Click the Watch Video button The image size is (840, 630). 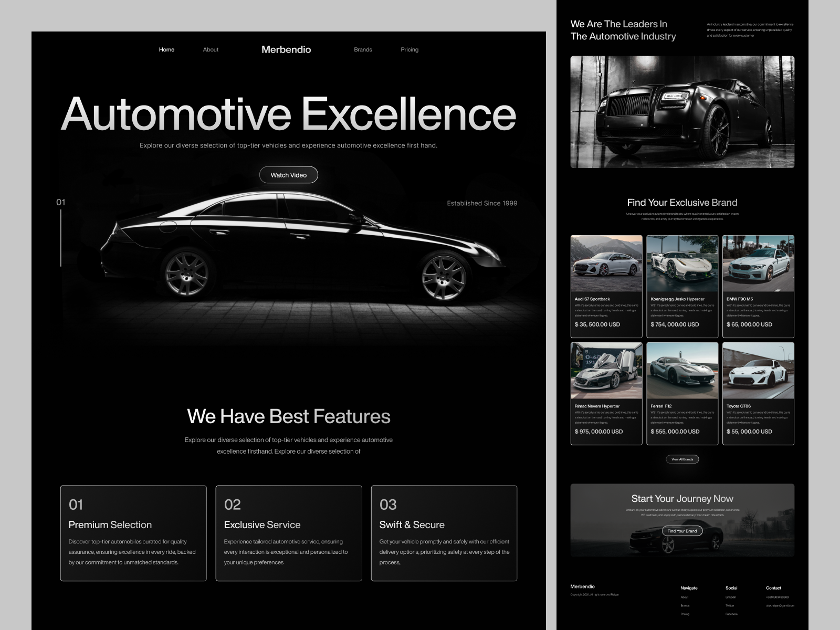288,175
